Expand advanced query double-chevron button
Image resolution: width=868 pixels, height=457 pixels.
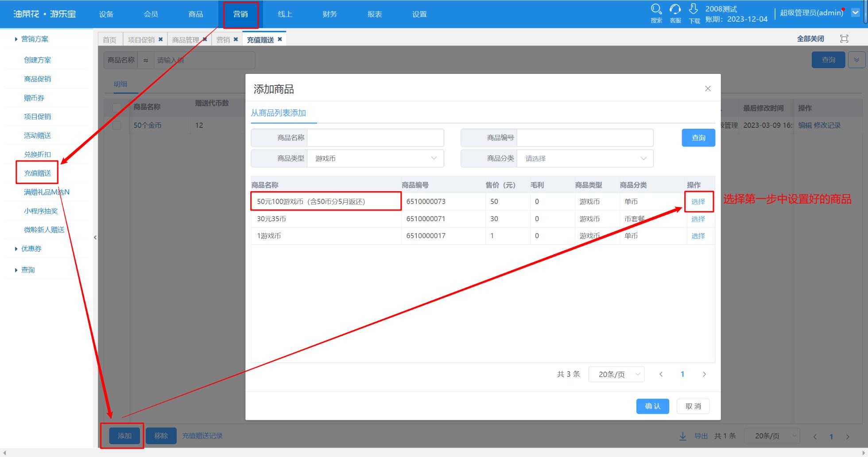point(856,60)
